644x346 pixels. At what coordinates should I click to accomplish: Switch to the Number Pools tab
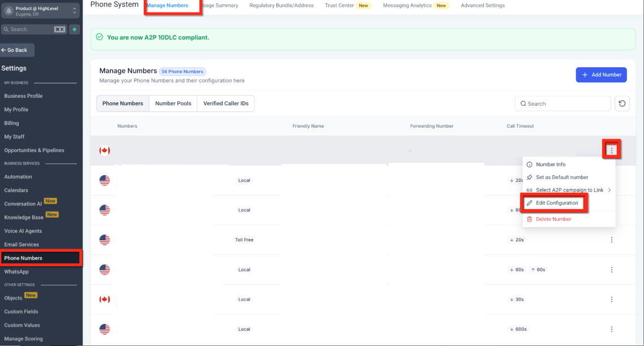click(x=173, y=103)
